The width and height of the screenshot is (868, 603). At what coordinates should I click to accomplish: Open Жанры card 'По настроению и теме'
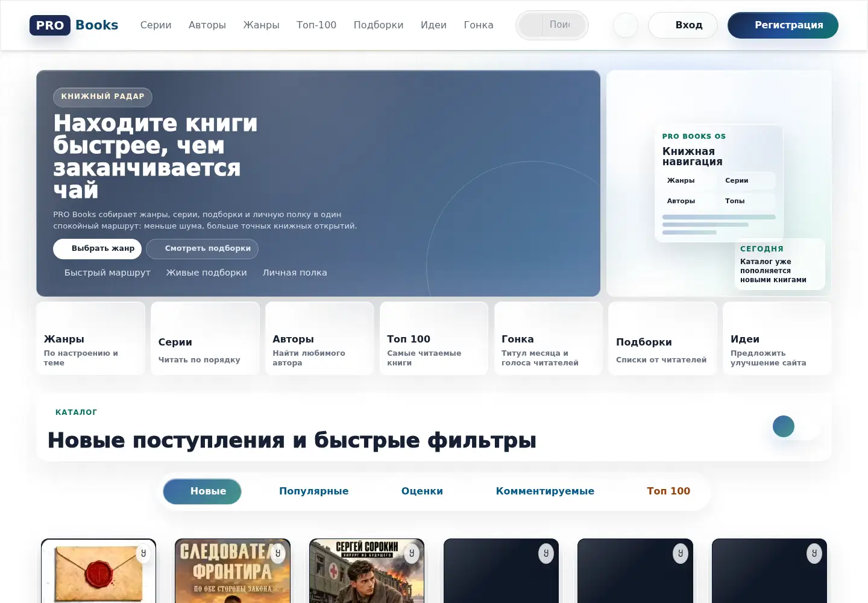tap(90, 338)
